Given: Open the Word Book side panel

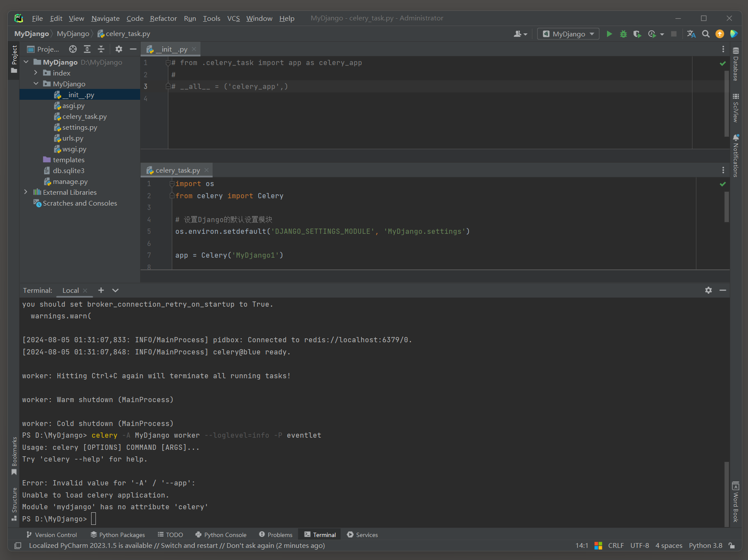Looking at the screenshot, I should click(x=736, y=502).
